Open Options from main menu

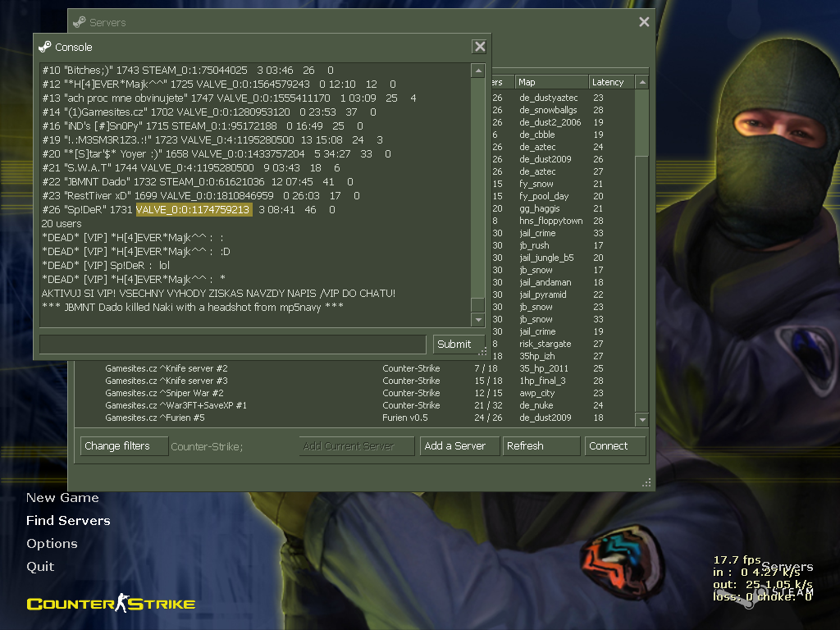tap(52, 544)
